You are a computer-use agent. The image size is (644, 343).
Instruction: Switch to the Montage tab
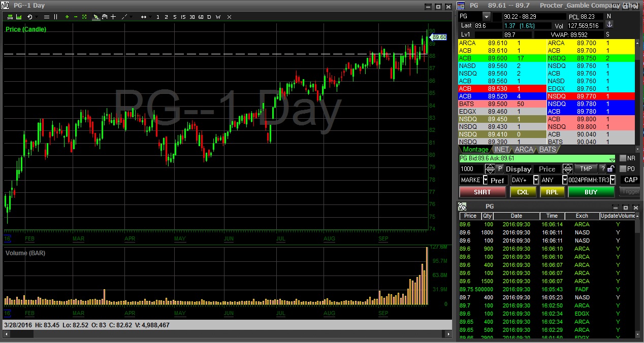[x=475, y=149]
